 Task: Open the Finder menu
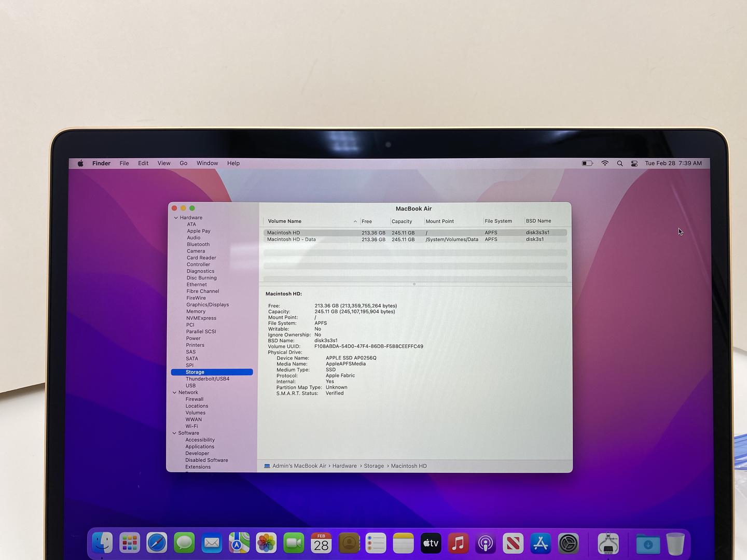coord(101,163)
